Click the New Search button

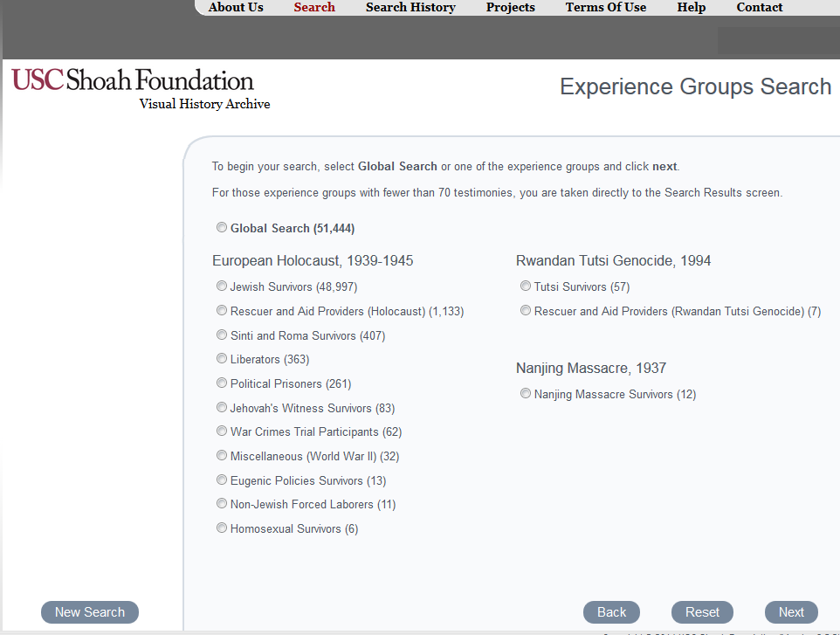(90, 612)
